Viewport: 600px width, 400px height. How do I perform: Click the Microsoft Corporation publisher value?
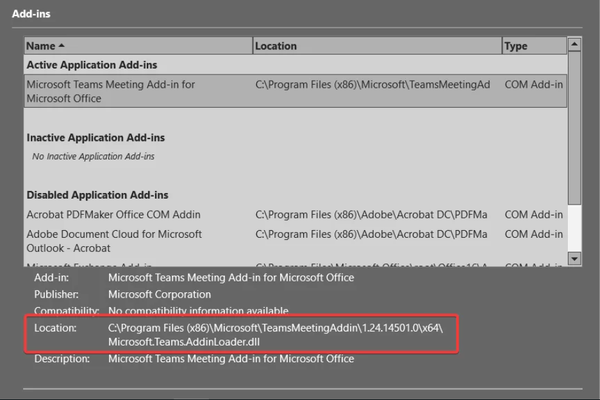click(160, 294)
